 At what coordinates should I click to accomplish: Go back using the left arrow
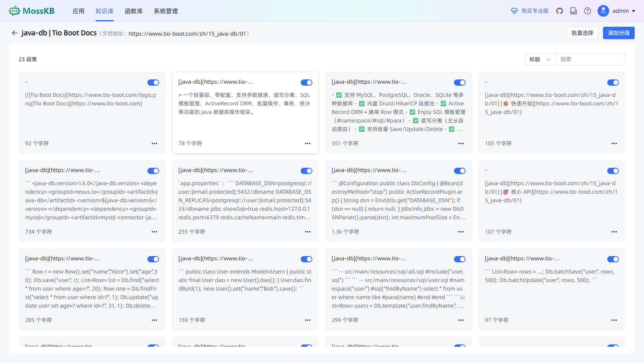[15, 33]
